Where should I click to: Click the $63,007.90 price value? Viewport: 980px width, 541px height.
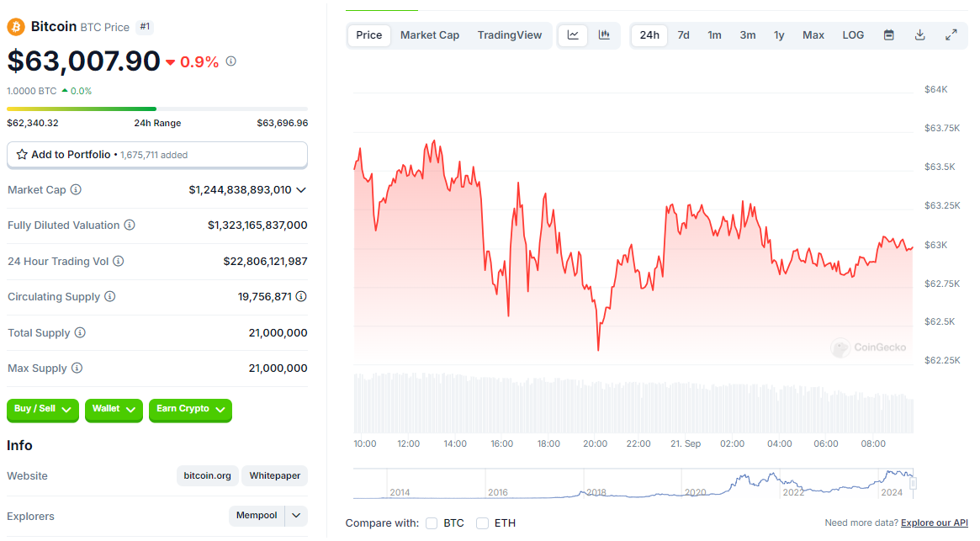pyautogui.click(x=84, y=61)
